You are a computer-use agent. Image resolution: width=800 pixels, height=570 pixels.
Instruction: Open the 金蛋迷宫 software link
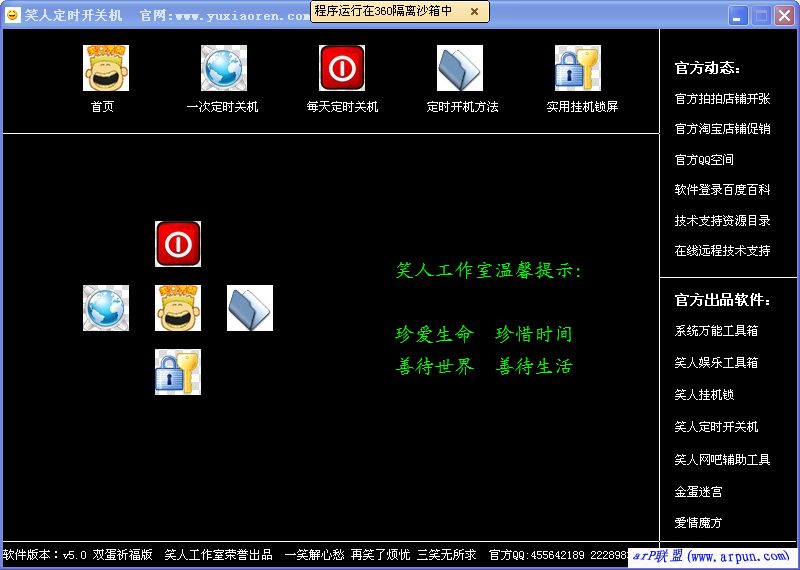click(x=698, y=492)
